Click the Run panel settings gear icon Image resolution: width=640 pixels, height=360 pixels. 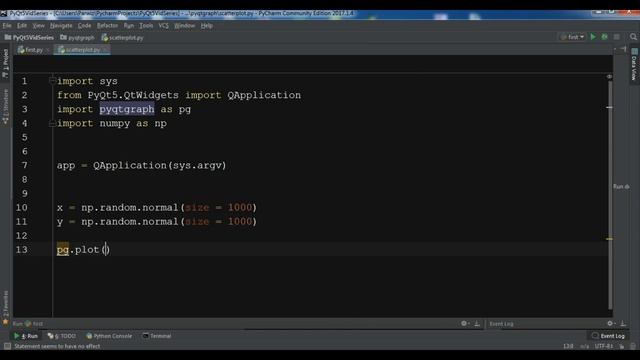[x=464, y=323]
